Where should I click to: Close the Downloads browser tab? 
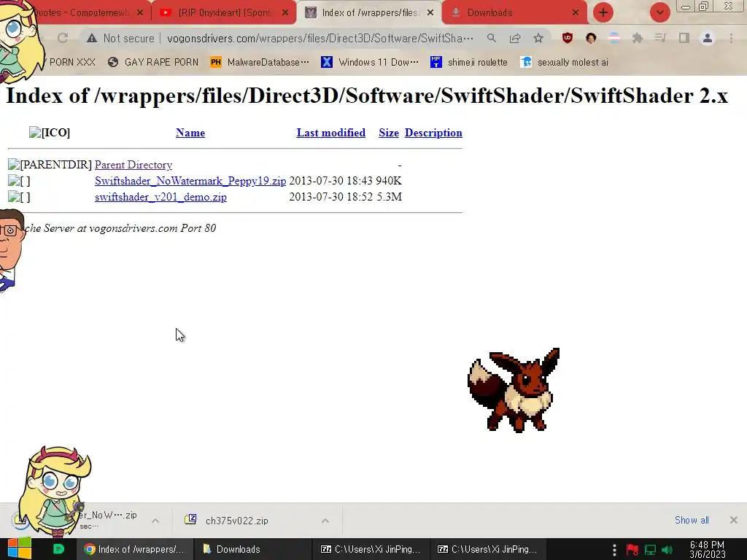(576, 13)
